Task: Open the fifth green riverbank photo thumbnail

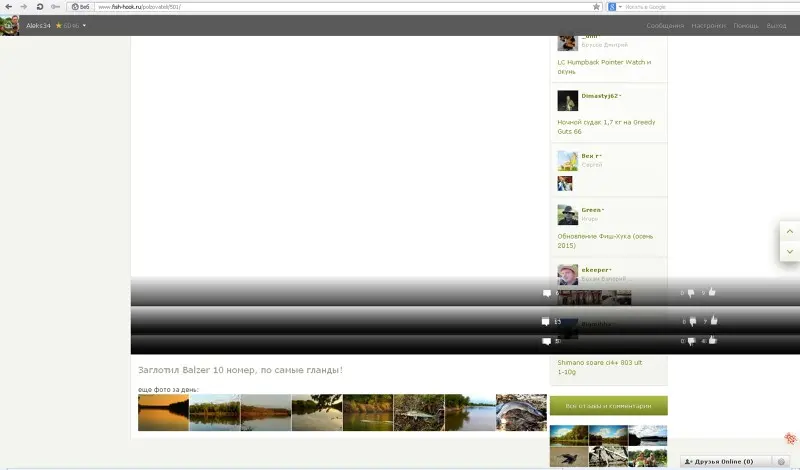Action: click(368, 412)
